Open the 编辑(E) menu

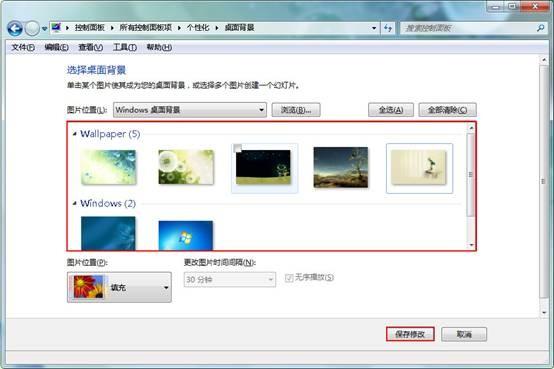pos(57,47)
